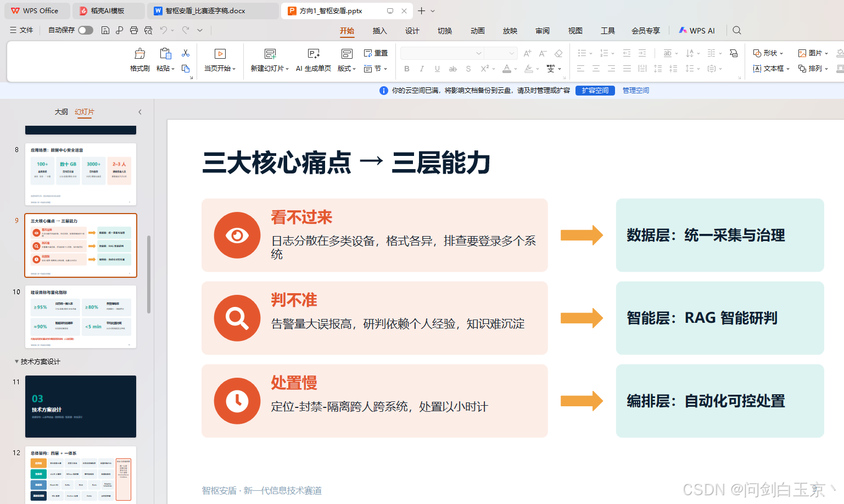Click the 重置 reset button
The height and width of the screenshot is (504, 844).
coord(376,53)
